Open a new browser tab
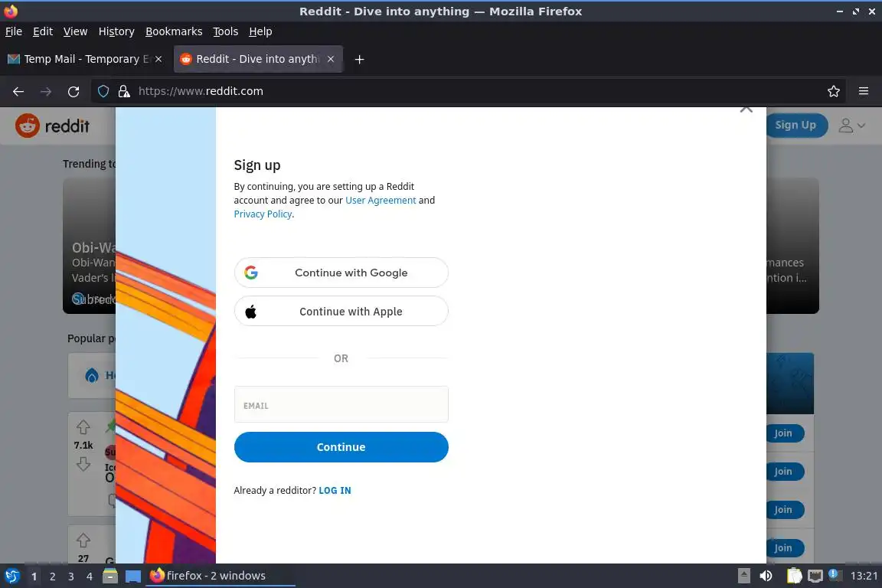Screen dimensions: 882x588 (359, 59)
